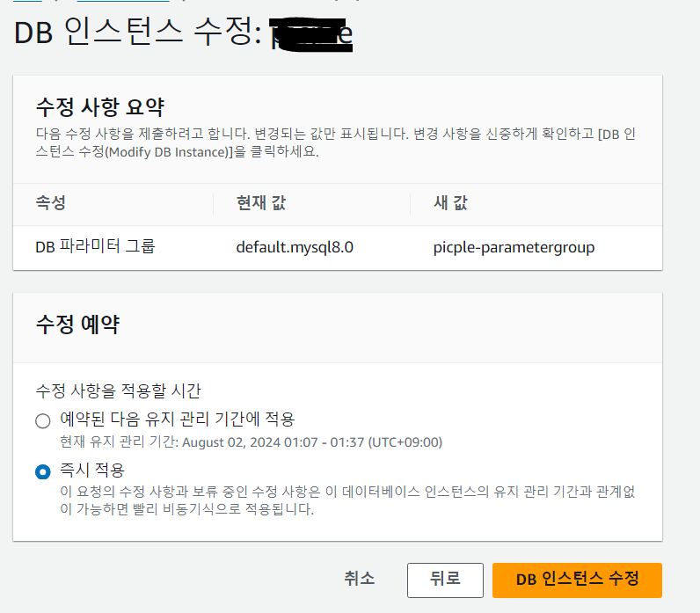This screenshot has width=700, height=613.
Task: Click the orange 'DB 인스턴스 수정' button
Action: pyautogui.click(x=577, y=580)
